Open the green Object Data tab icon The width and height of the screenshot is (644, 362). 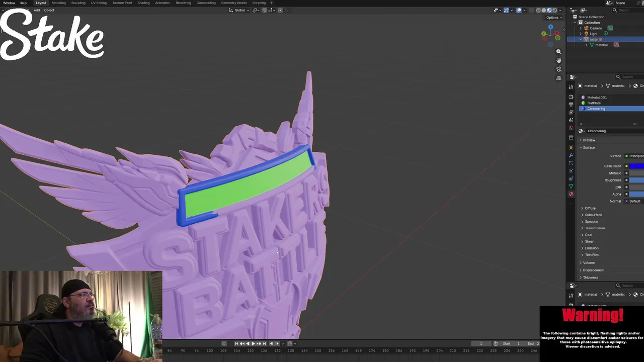[571, 187]
